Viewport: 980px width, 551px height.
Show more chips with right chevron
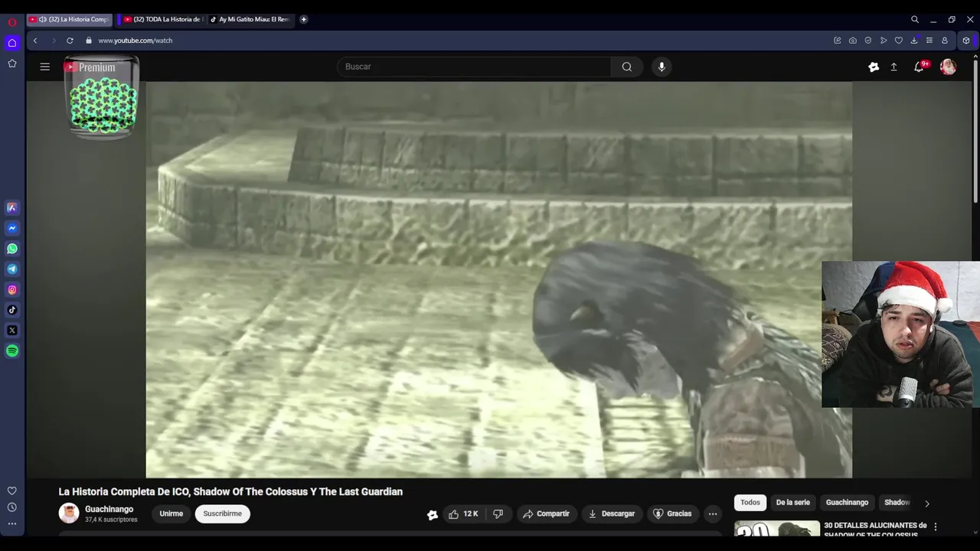point(927,504)
